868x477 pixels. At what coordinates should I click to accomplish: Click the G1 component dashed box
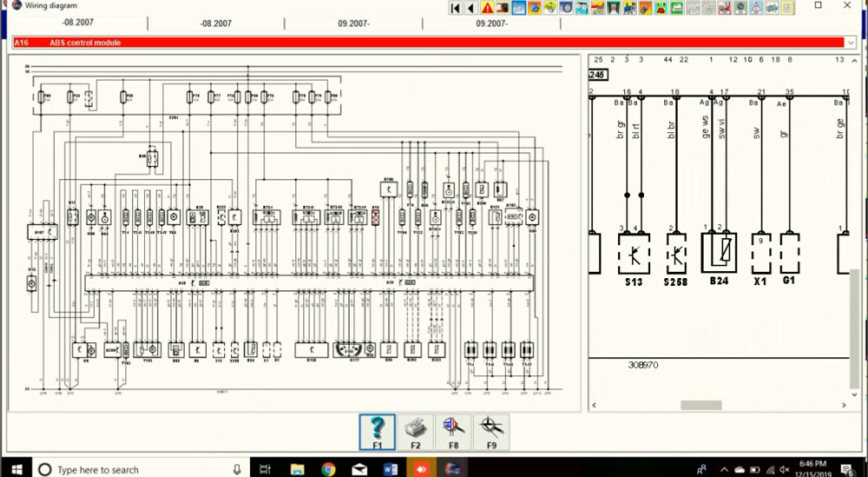[789, 253]
